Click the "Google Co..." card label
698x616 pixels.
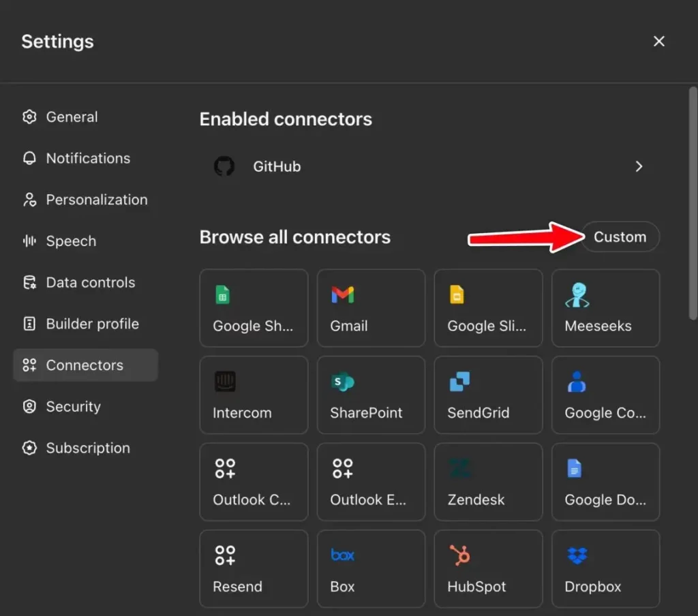coord(605,412)
